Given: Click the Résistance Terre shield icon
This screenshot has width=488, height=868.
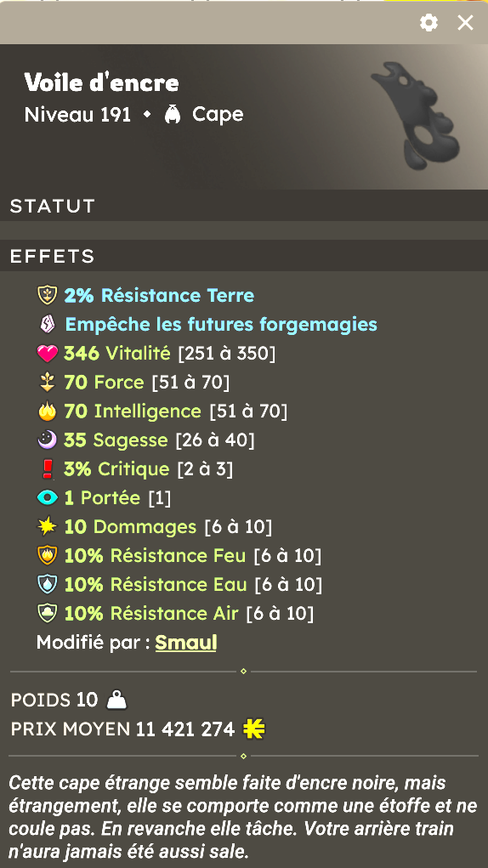Looking at the screenshot, I should point(47,296).
